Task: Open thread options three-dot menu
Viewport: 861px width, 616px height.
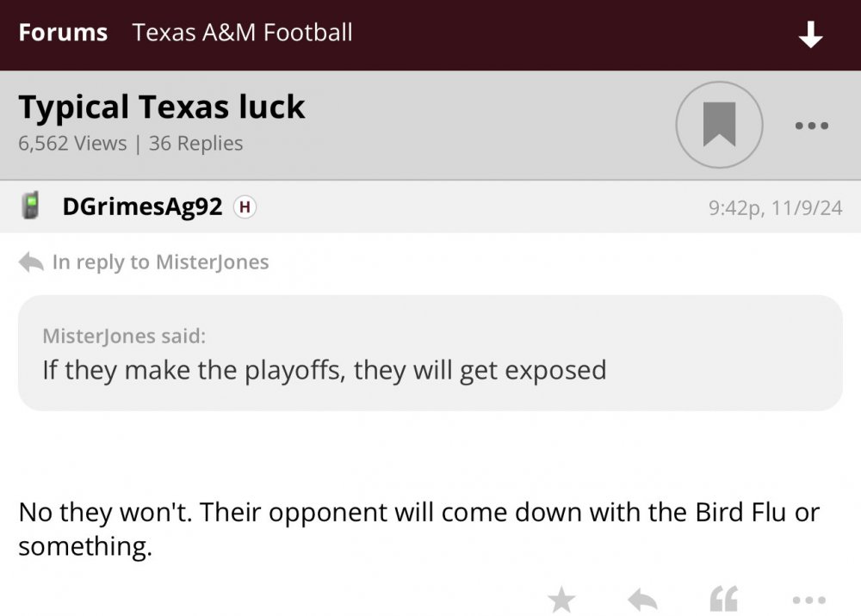Action: coord(811,126)
